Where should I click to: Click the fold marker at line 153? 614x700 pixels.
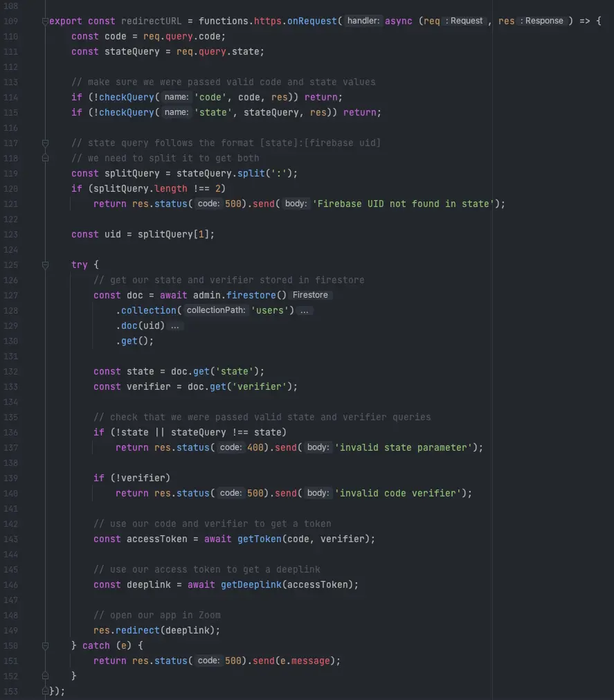click(x=44, y=691)
